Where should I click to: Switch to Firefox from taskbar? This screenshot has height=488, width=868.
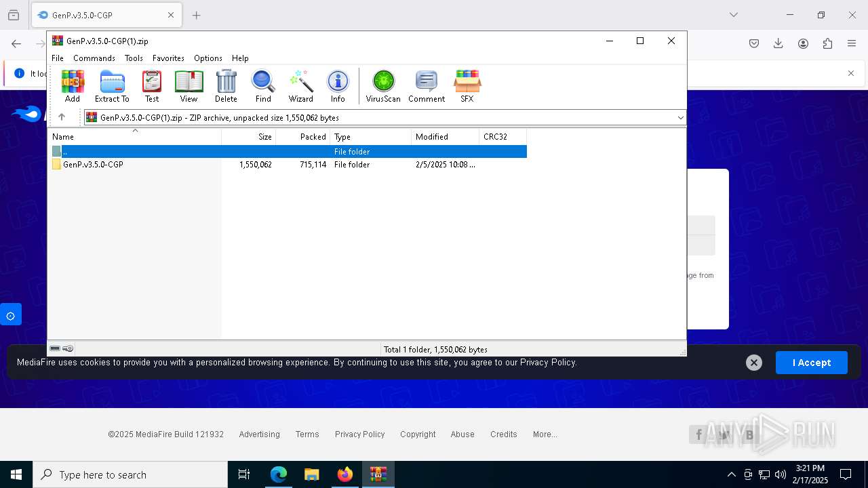click(x=345, y=474)
